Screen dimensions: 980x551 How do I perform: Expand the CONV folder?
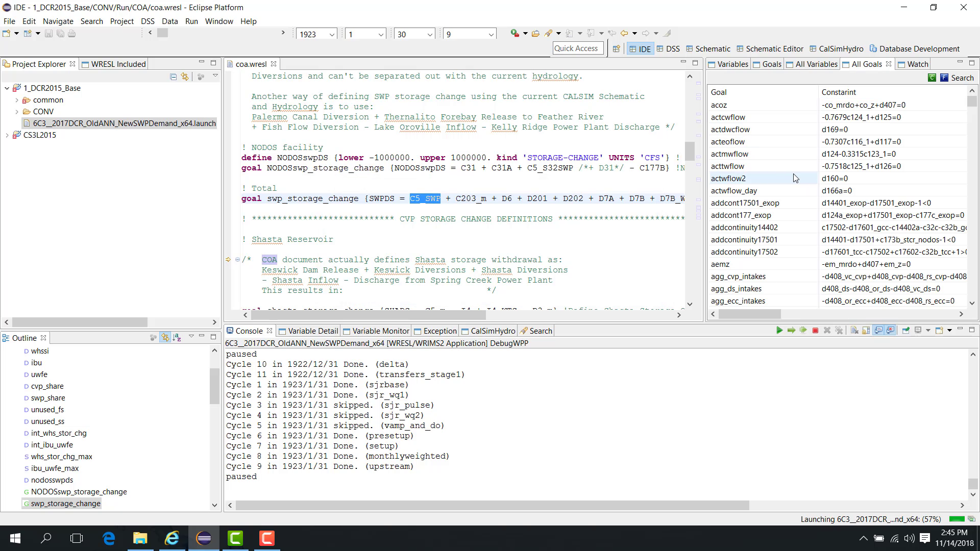point(16,112)
